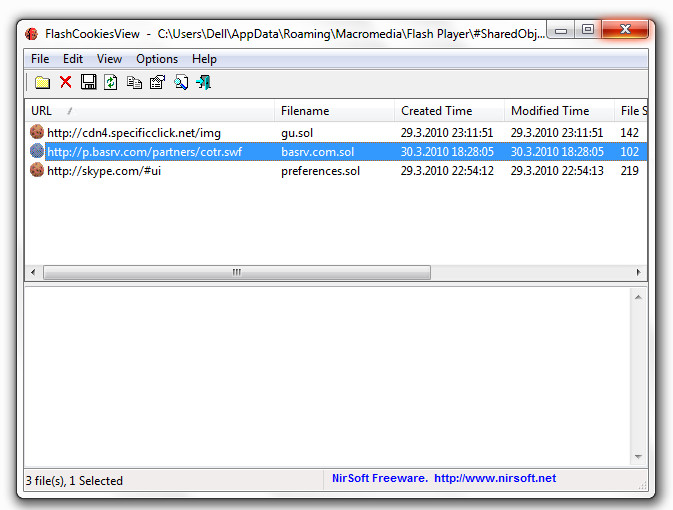Click the horizontal scrollbar right arrow

[x=639, y=272]
